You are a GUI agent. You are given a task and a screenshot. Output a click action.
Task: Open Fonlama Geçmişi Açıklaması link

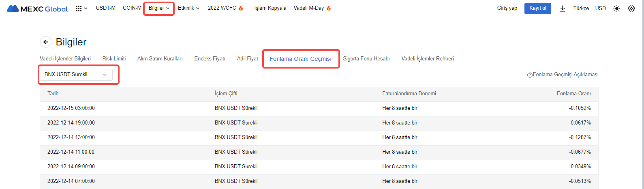tap(565, 75)
